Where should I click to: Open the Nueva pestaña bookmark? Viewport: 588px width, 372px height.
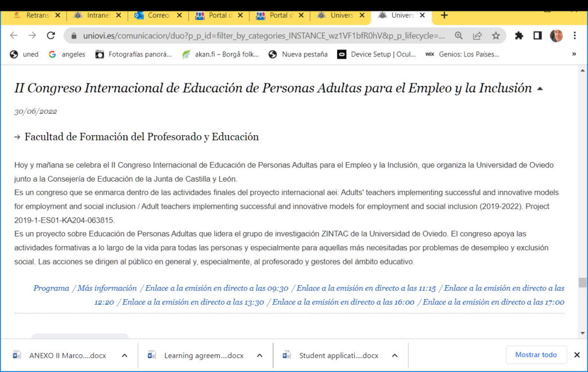[298, 55]
